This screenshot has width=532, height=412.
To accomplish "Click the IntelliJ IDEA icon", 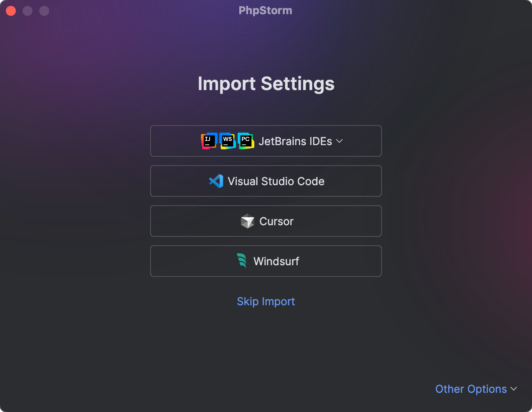I will (x=208, y=141).
